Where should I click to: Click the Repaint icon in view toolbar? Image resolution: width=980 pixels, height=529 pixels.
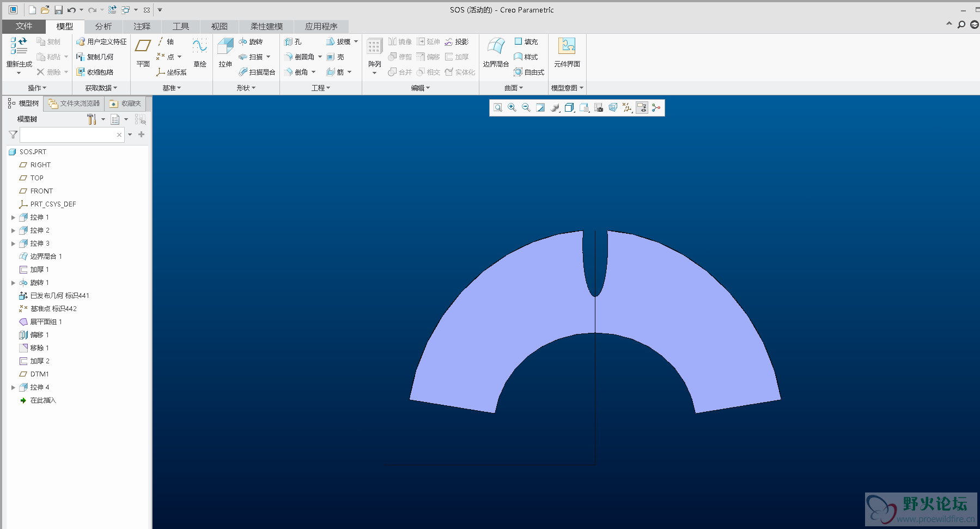coord(540,108)
